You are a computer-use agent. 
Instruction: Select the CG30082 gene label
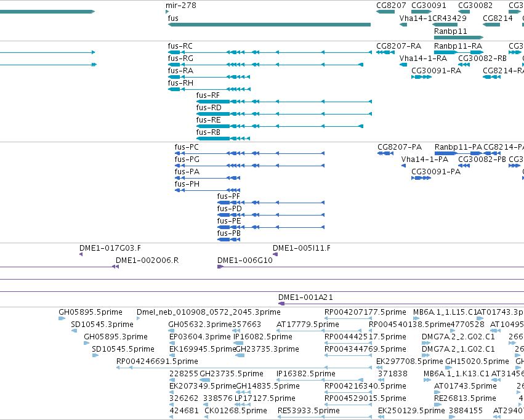click(x=475, y=6)
